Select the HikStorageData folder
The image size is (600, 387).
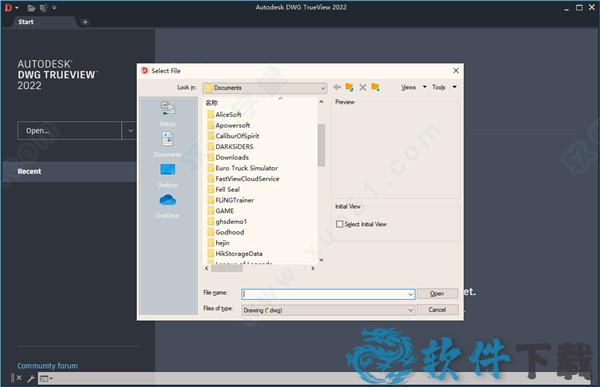[235, 254]
